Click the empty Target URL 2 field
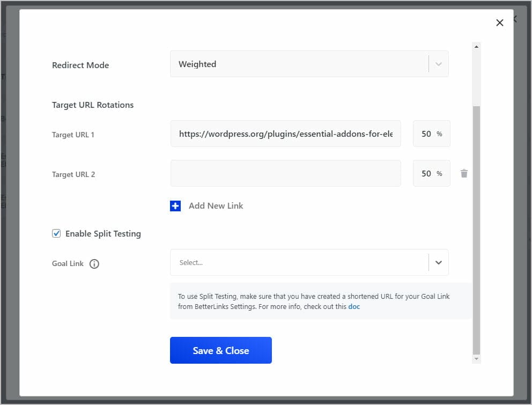 coord(286,173)
